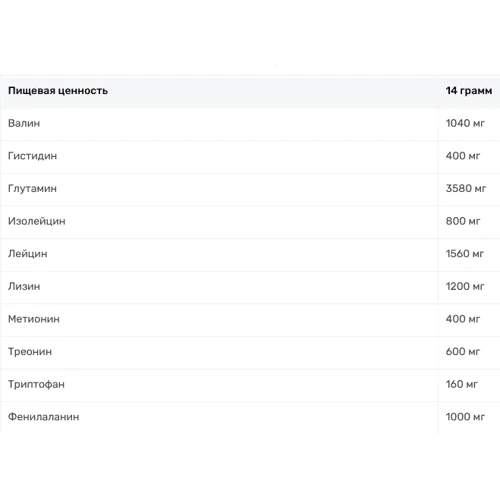Click the 'Треонин' row label
Screen dimensions: 500x500
[30, 352]
